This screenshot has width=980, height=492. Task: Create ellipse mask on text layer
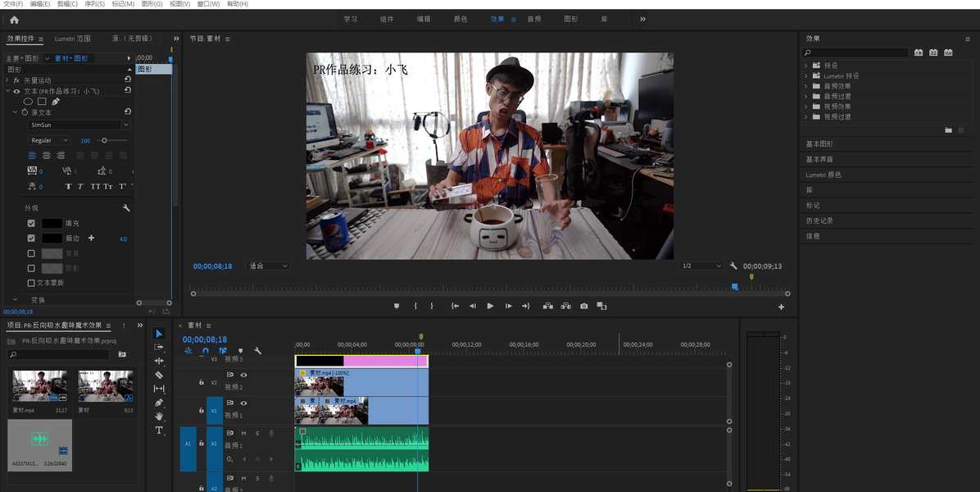click(x=28, y=102)
